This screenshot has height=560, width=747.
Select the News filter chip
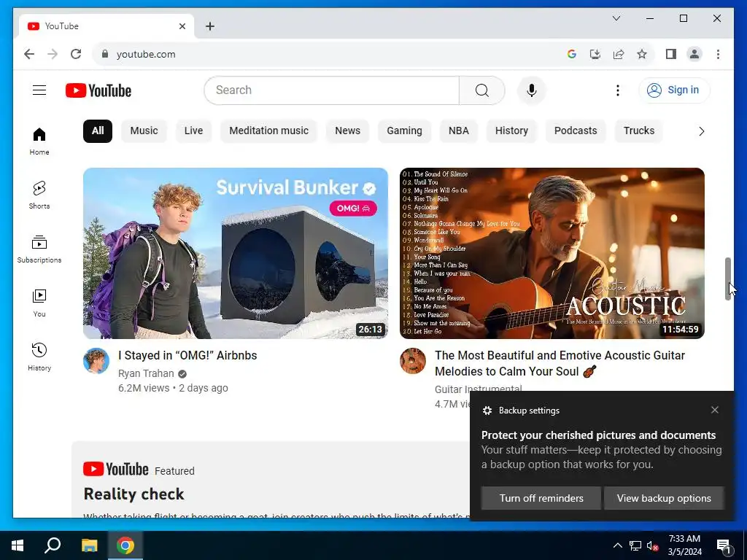pyautogui.click(x=347, y=131)
